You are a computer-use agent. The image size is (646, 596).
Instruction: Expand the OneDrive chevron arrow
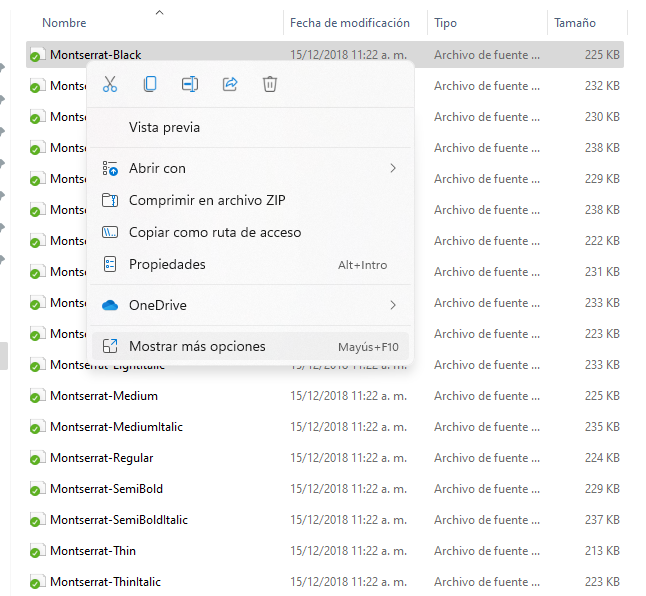coord(393,305)
